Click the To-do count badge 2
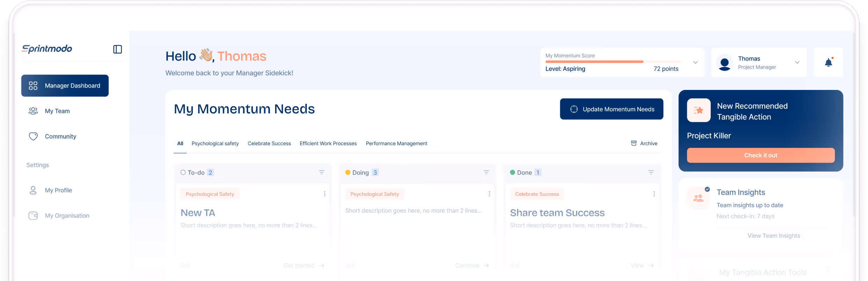 click(x=210, y=173)
